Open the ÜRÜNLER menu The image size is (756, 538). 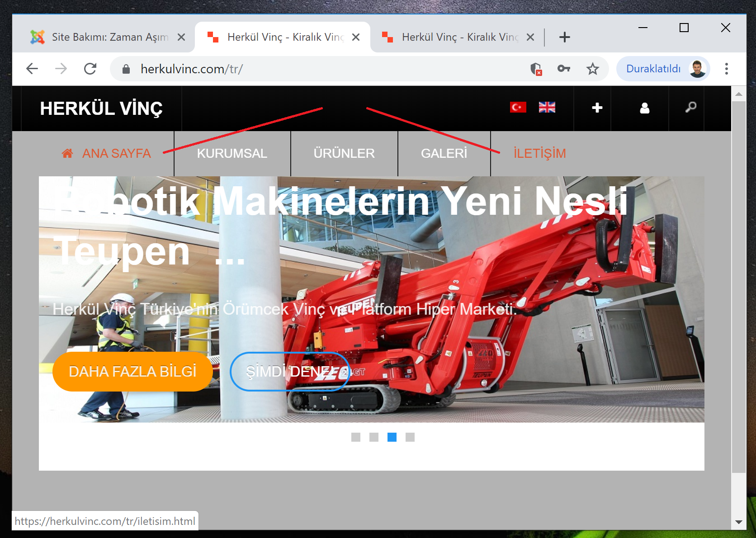pos(344,153)
